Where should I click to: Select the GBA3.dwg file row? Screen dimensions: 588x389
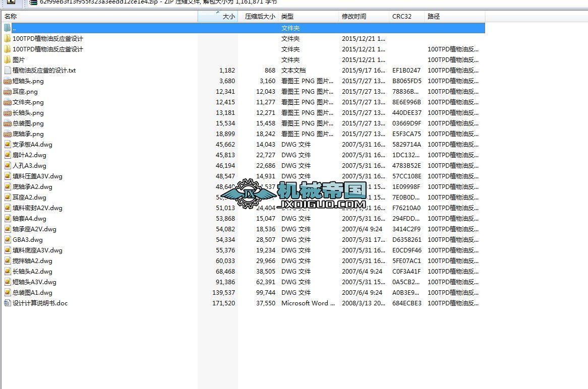click(x=27, y=239)
